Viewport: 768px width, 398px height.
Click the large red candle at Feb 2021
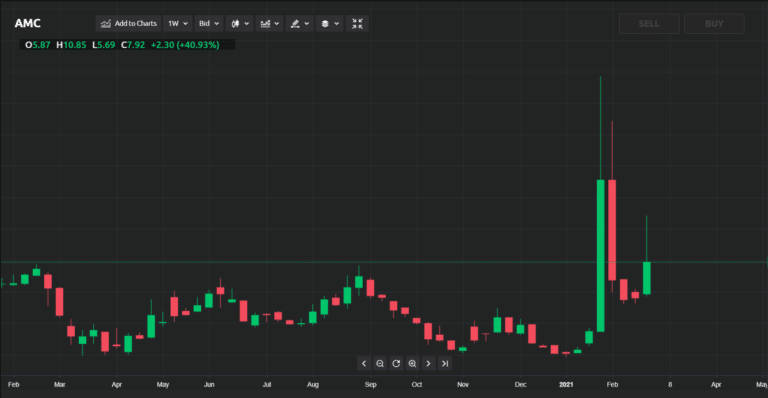pos(612,230)
